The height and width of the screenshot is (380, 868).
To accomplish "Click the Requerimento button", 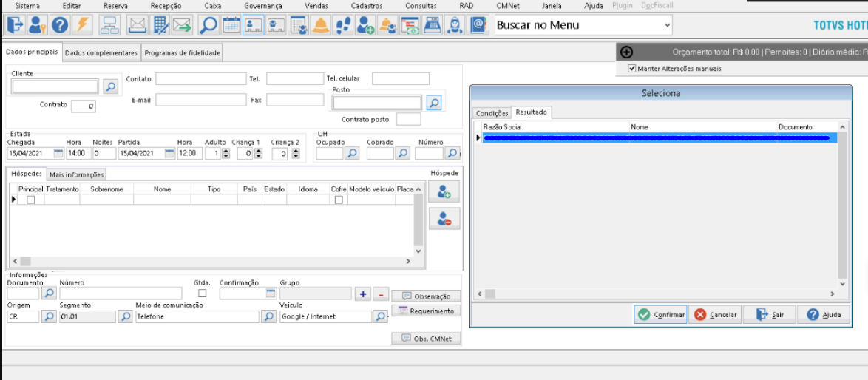I will coord(426,311).
